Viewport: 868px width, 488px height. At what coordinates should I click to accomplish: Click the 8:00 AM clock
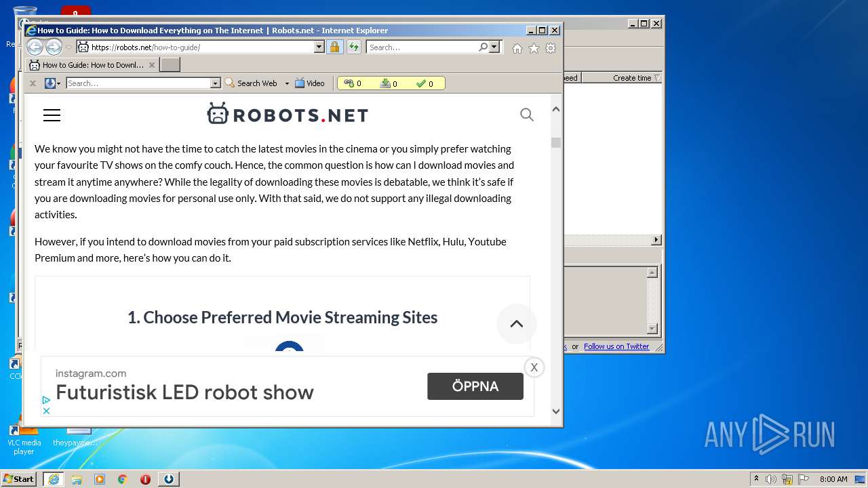(833, 479)
